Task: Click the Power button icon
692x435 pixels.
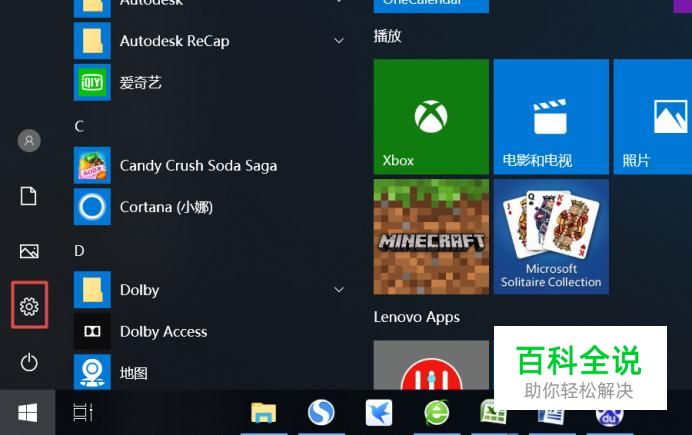Action: point(29,362)
